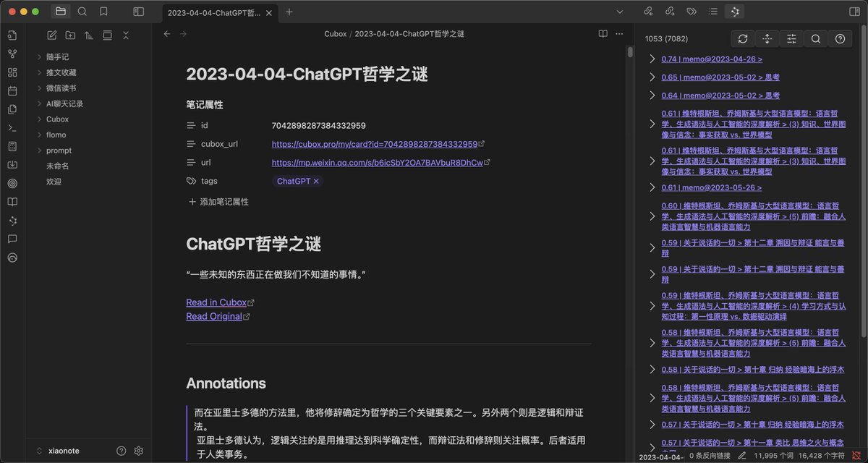Click the Read in Cubox link
868x463 pixels.
[216, 302]
